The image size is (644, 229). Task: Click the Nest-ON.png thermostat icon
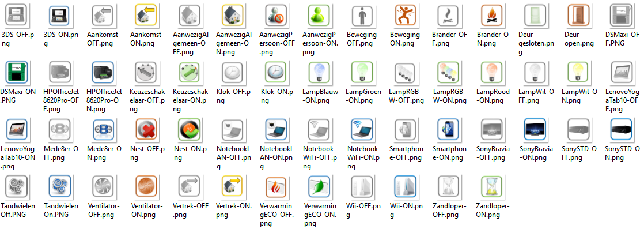click(190, 129)
